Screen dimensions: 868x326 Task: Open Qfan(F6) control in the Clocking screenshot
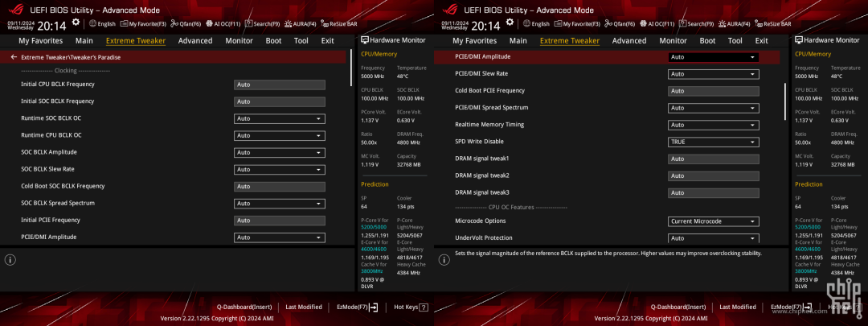click(x=186, y=24)
